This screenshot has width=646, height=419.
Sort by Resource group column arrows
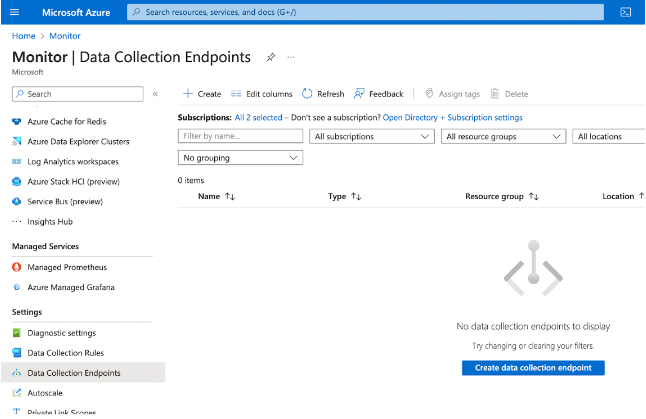click(x=534, y=197)
